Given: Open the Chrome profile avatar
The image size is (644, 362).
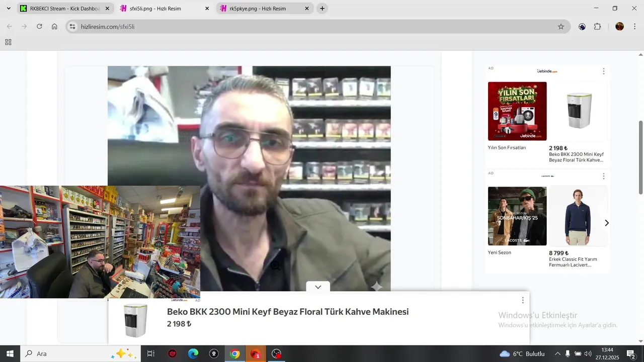Looking at the screenshot, I should click(x=620, y=27).
